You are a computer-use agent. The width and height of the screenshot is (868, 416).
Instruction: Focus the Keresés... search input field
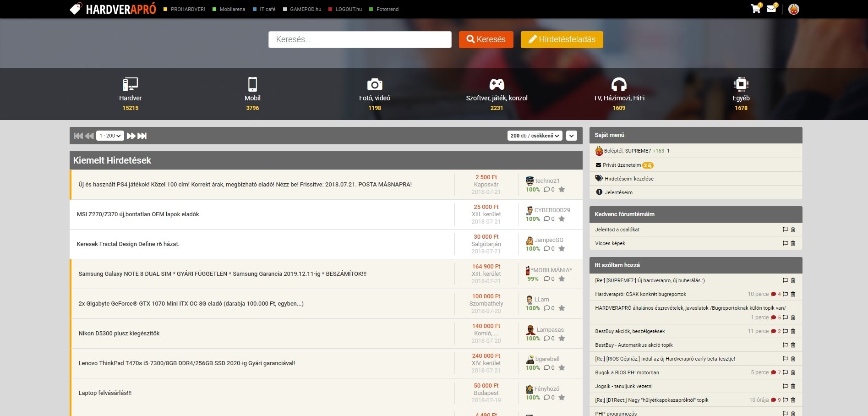coord(360,39)
